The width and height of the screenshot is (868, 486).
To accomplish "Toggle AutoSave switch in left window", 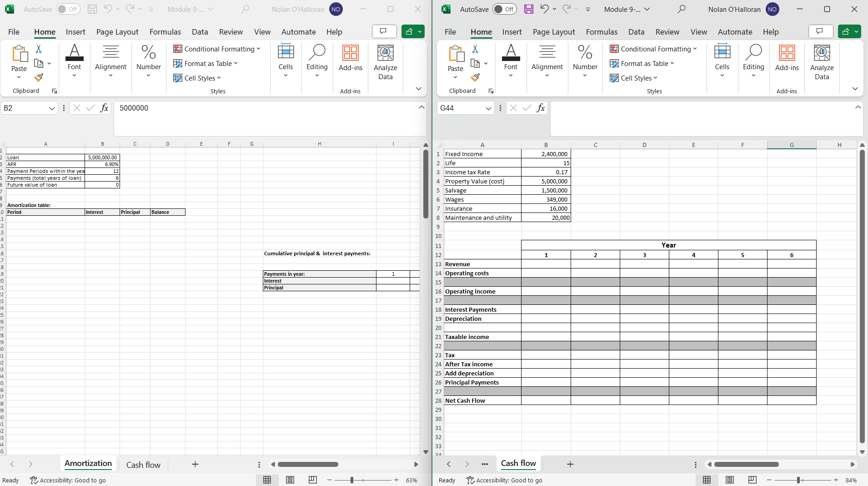I will (x=68, y=9).
